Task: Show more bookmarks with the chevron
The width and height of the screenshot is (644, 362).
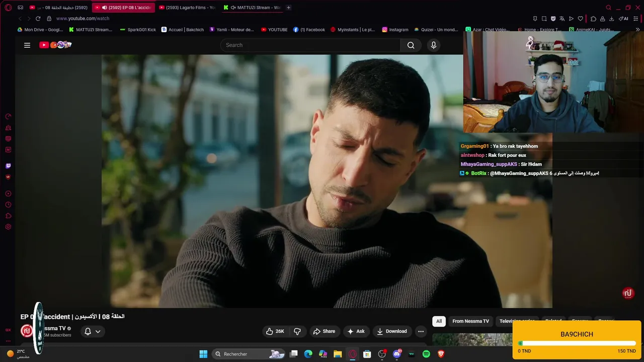Action: tap(638, 30)
